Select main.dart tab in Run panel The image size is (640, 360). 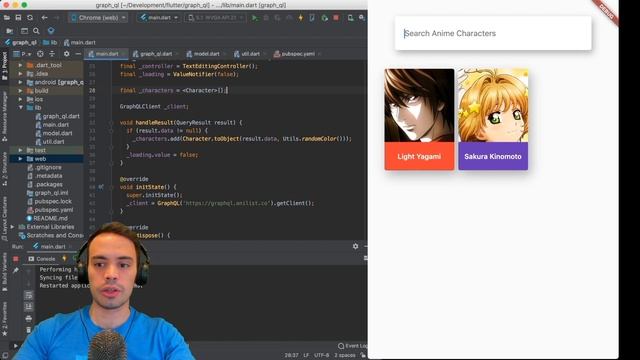(x=49, y=247)
